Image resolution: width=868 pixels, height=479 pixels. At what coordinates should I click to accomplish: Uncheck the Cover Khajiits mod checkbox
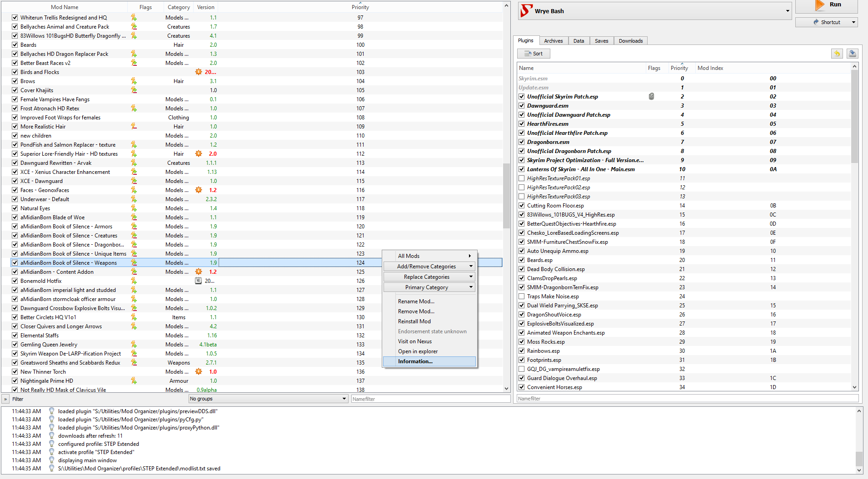(15, 90)
